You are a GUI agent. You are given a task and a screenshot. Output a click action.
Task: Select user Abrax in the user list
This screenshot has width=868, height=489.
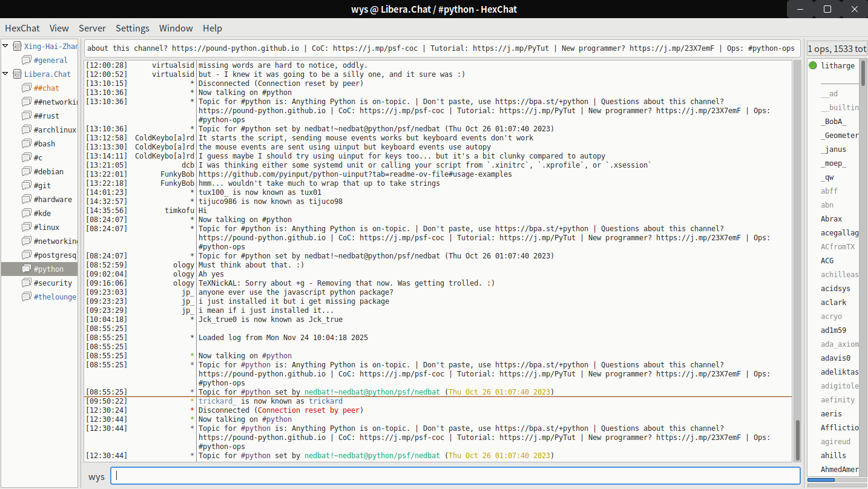click(x=831, y=219)
